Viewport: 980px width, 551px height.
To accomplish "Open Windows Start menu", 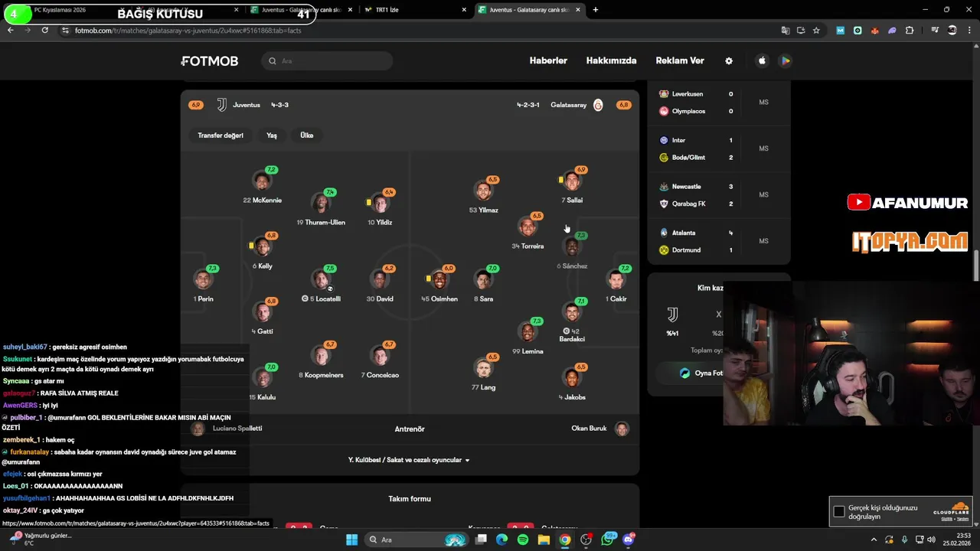I will click(351, 540).
